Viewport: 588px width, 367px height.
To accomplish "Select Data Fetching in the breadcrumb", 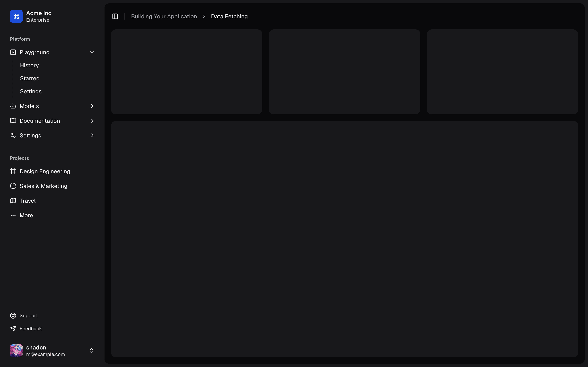I will (229, 16).
